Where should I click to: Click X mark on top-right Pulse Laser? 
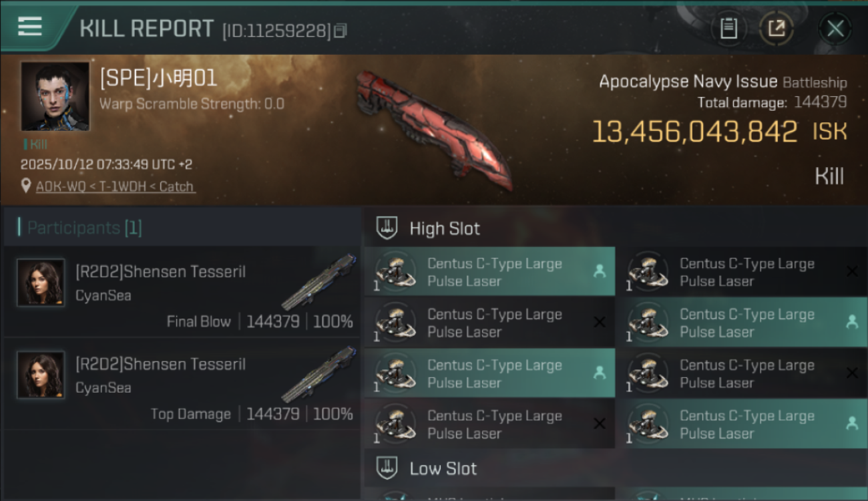coord(851,271)
